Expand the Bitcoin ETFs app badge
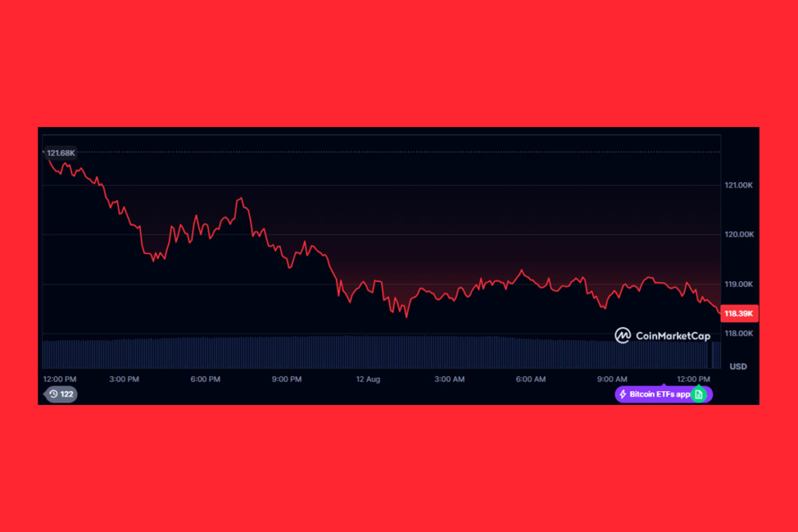 pyautogui.click(x=662, y=394)
